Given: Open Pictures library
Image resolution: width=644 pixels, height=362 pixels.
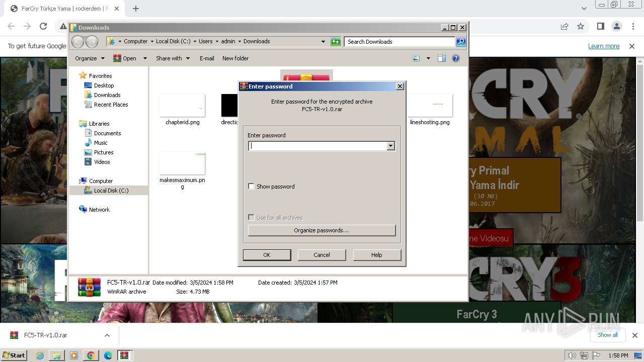Looking at the screenshot, I should click(104, 152).
